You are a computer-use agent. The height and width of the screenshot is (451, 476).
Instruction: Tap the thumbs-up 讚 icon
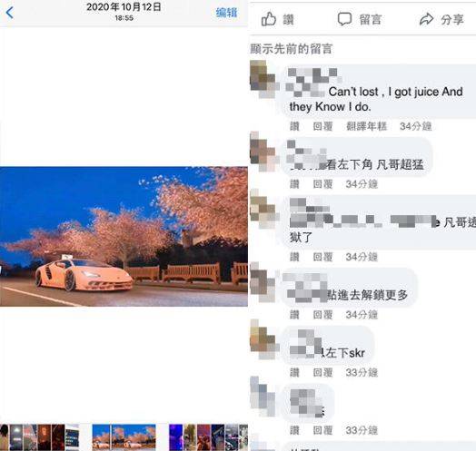[269, 19]
